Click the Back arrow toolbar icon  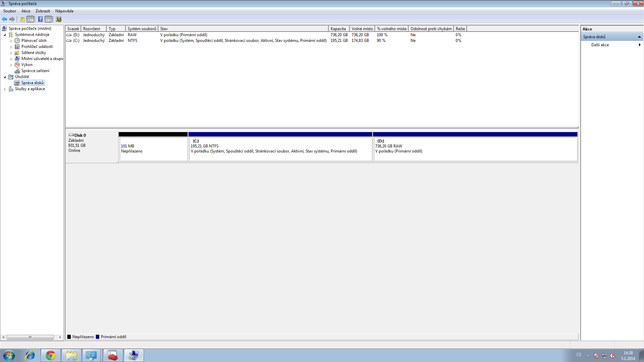point(4,19)
